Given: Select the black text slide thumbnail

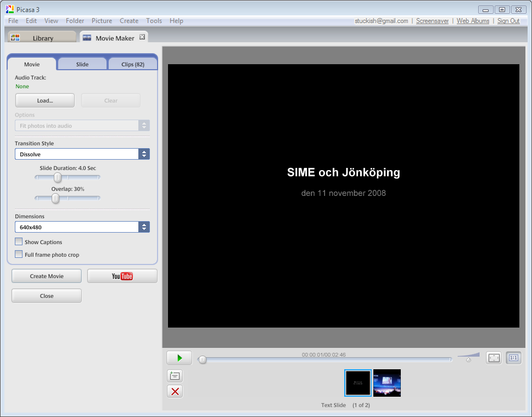Looking at the screenshot, I should [x=358, y=383].
